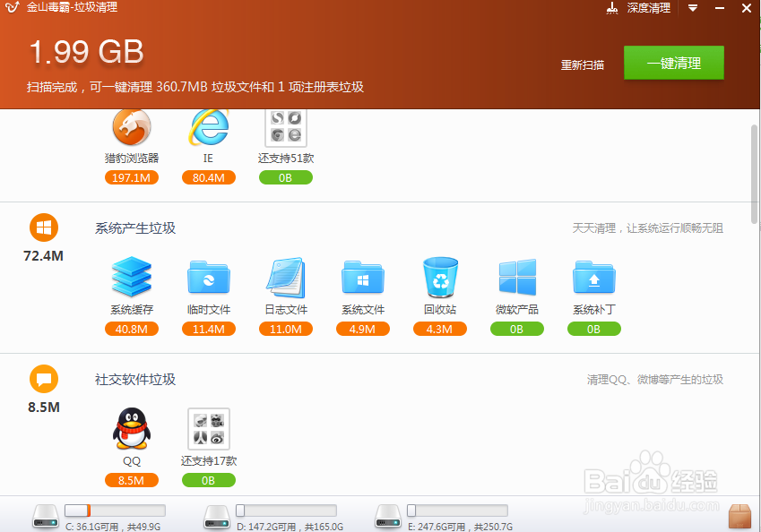Click the E: drive disk icon
The image size is (761, 532).
(x=388, y=516)
